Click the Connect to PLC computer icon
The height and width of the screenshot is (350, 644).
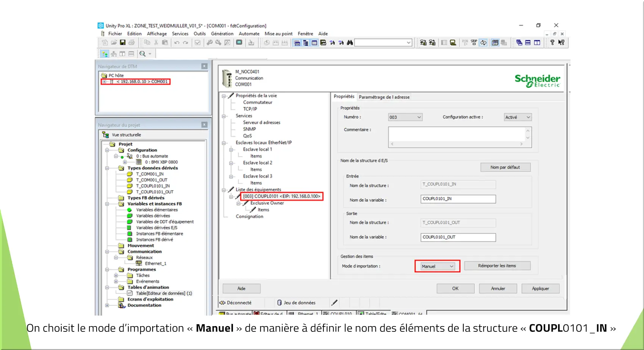(453, 42)
